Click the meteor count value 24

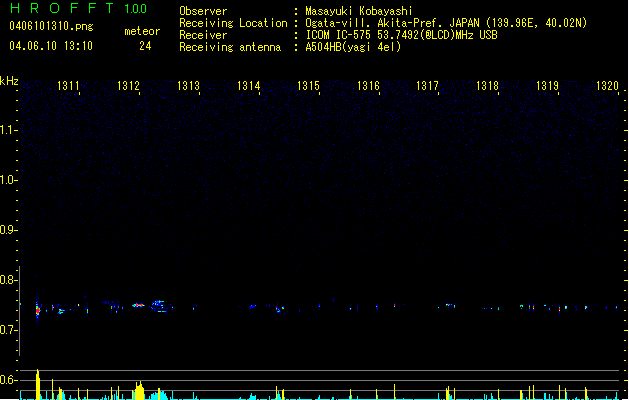coord(145,46)
